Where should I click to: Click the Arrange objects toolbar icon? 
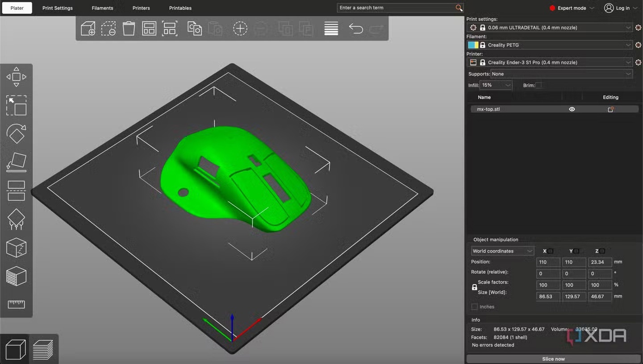point(149,29)
